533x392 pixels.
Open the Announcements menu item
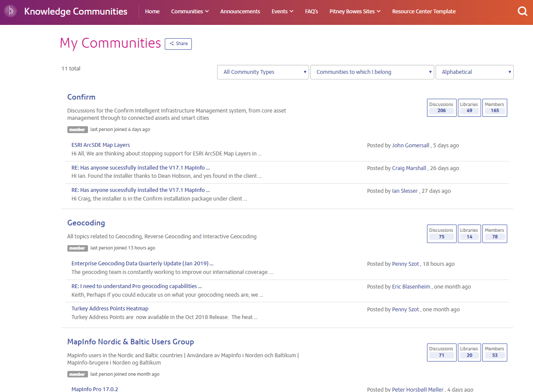[240, 12]
